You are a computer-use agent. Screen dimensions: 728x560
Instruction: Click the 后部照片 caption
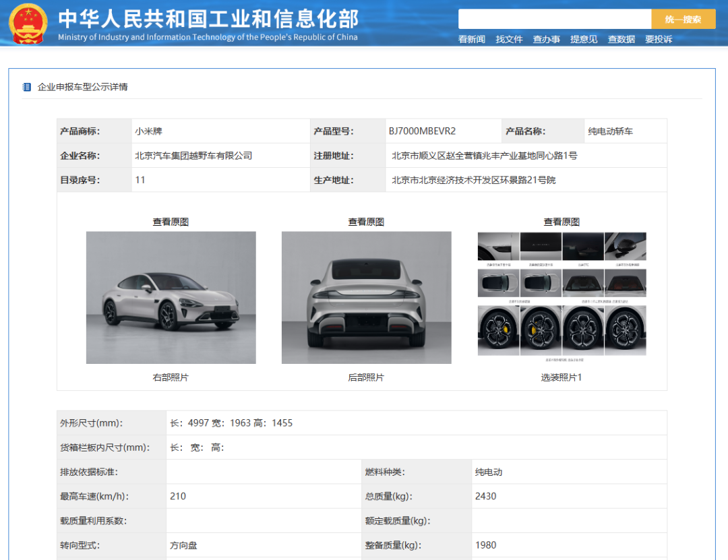coord(366,377)
